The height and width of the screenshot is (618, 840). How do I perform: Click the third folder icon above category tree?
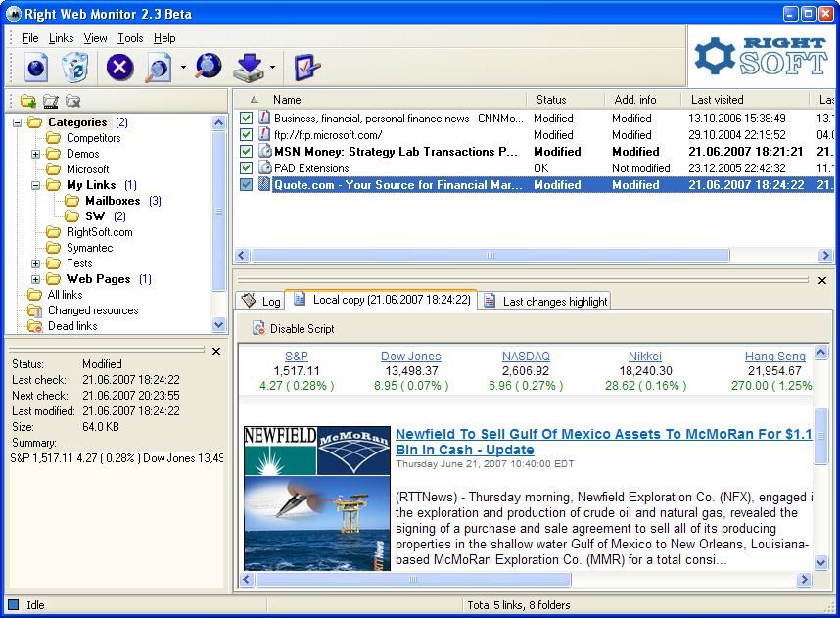tap(72, 101)
